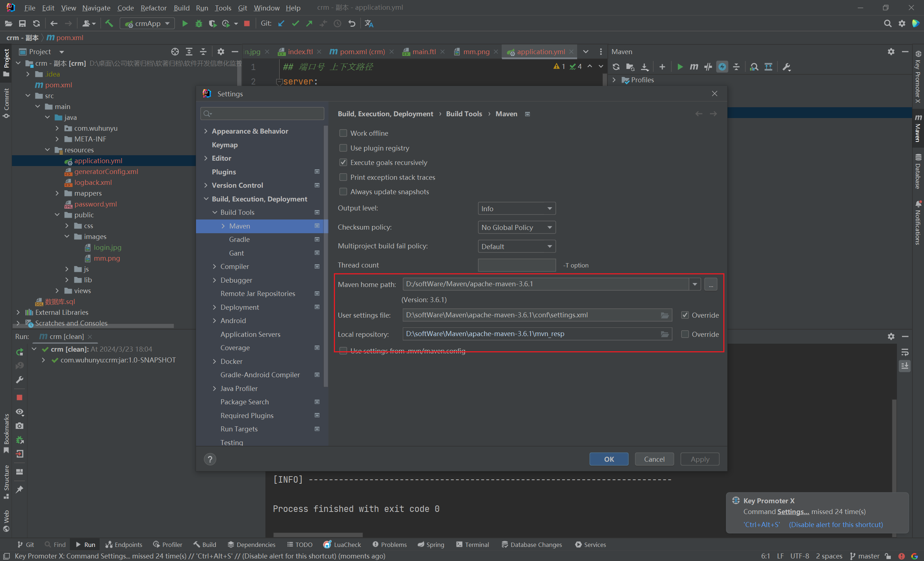
Task: Rerun crm clean in Run panel
Action: point(20,352)
